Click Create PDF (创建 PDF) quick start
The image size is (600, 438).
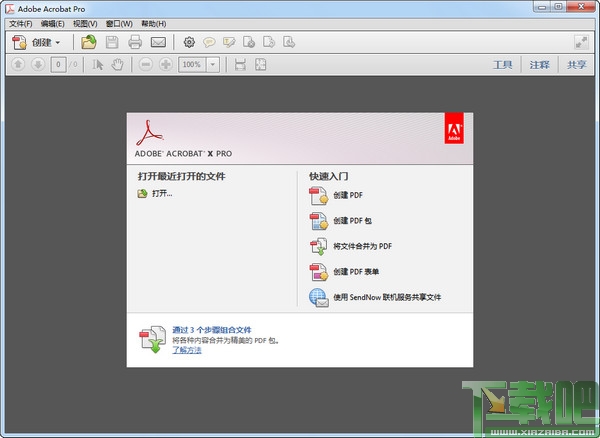[x=352, y=195]
